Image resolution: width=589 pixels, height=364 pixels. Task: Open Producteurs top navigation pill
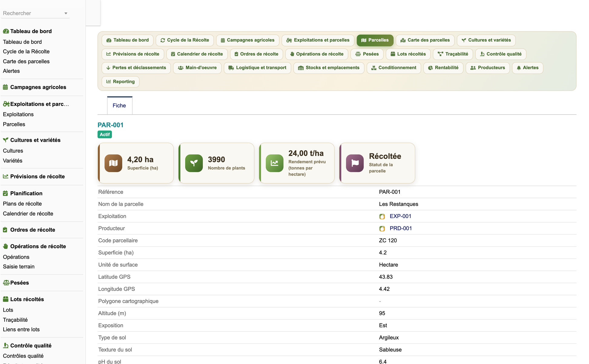[x=488, y=68]
